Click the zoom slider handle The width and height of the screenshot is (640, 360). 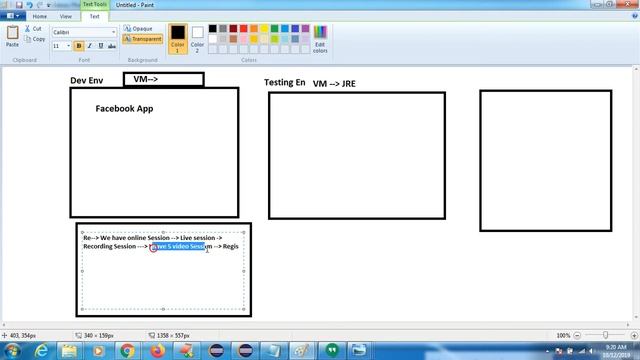coord(605,335)
